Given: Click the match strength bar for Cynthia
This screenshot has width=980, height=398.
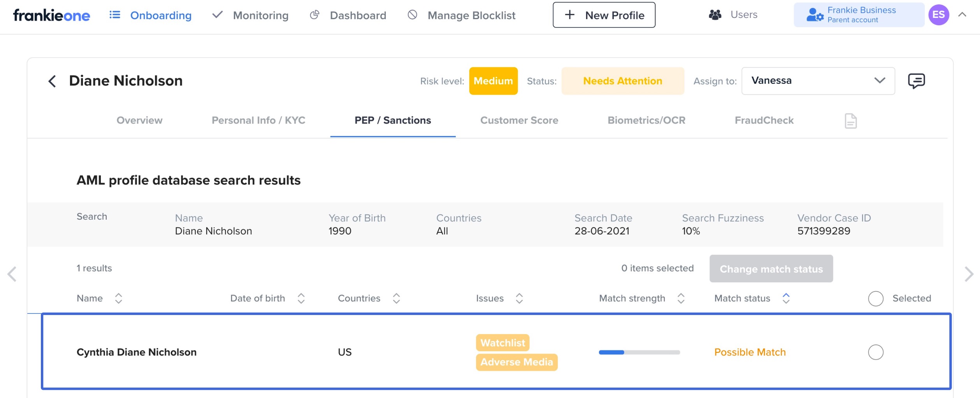Looking at the screenshot, I should (x=639, y=352).
